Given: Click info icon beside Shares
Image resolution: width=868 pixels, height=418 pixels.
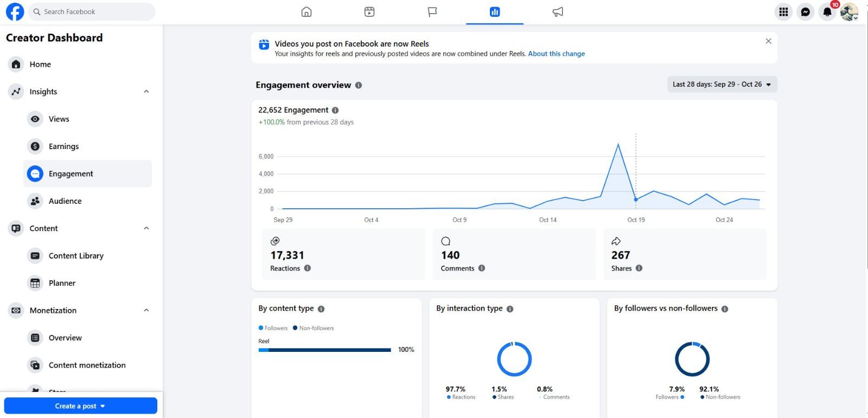Looking at the screenshot, I should 639,268.
